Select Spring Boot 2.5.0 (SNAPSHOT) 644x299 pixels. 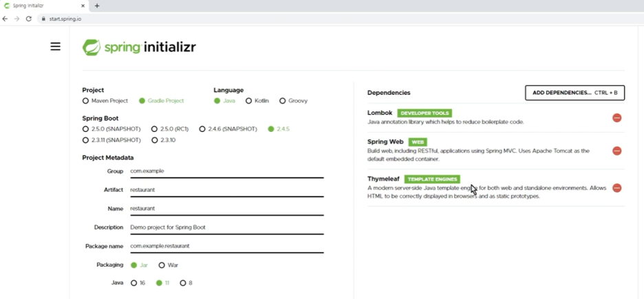coord(111,129)
